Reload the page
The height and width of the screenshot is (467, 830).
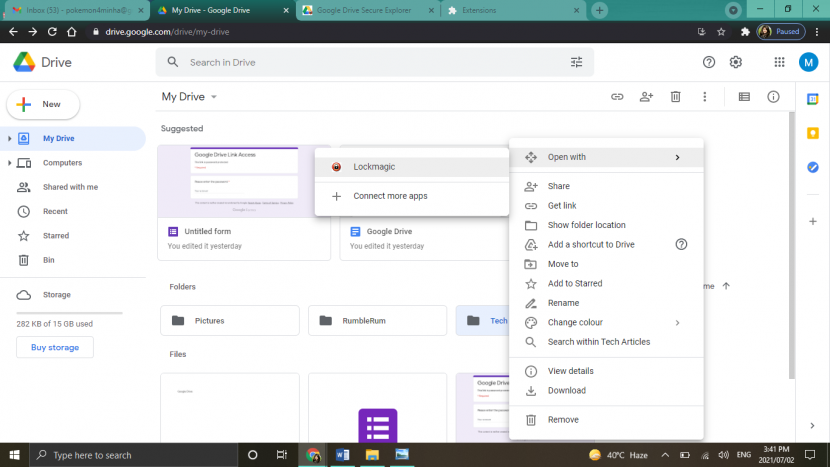[52, 32]
